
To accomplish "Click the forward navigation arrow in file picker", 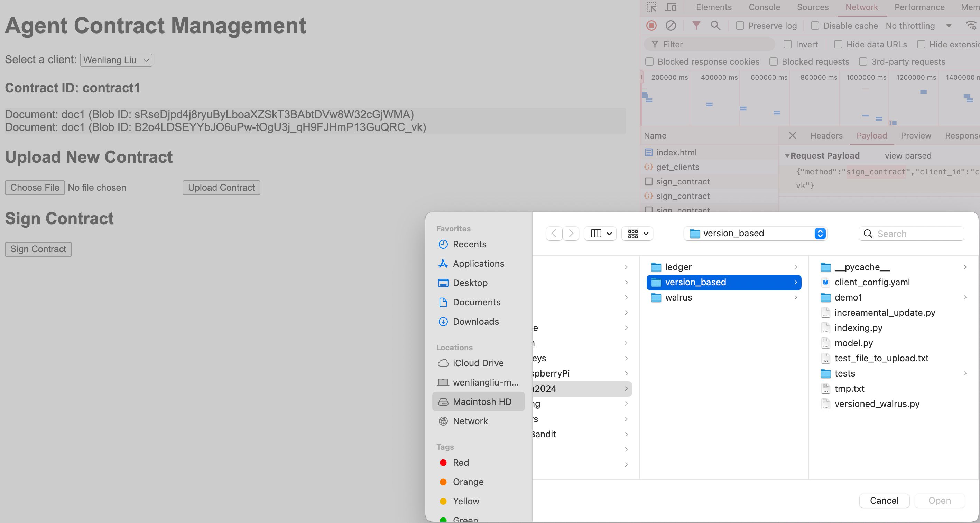I will pyautogui.click(x=570, y=234).
